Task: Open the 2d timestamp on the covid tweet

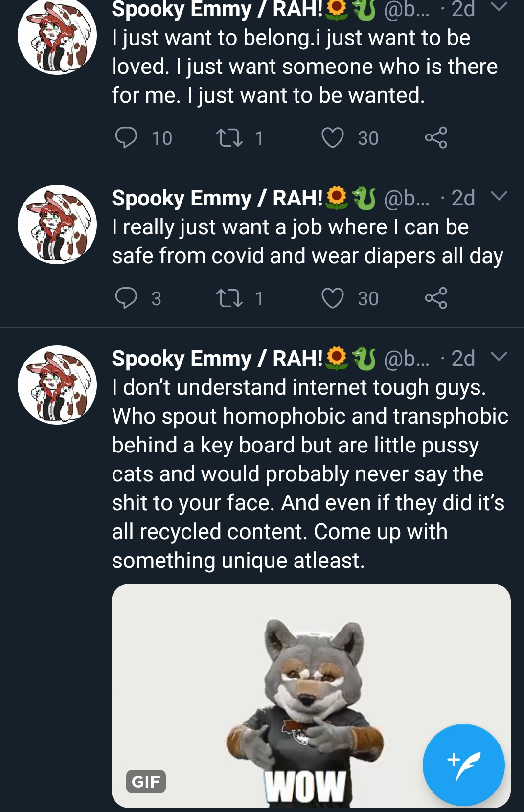Action: point(463,198)
